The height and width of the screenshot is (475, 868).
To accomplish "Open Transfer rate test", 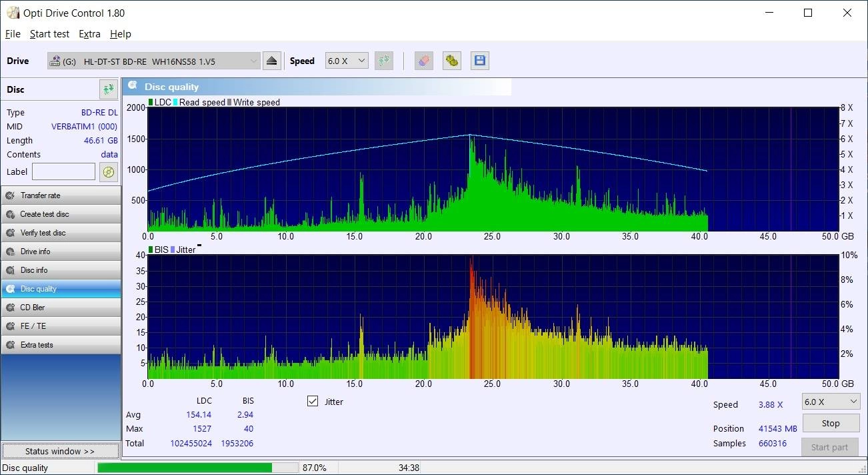I will 61,195.
